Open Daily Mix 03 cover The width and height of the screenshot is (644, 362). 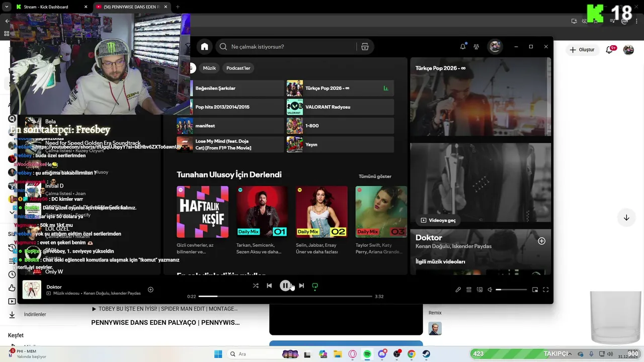pyautogui.click(x=381, y=212)
